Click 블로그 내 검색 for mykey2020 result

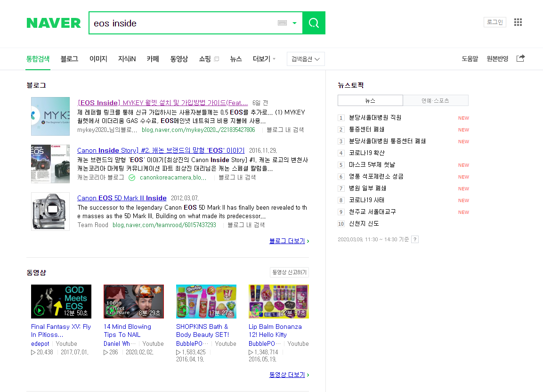(285, 130)
